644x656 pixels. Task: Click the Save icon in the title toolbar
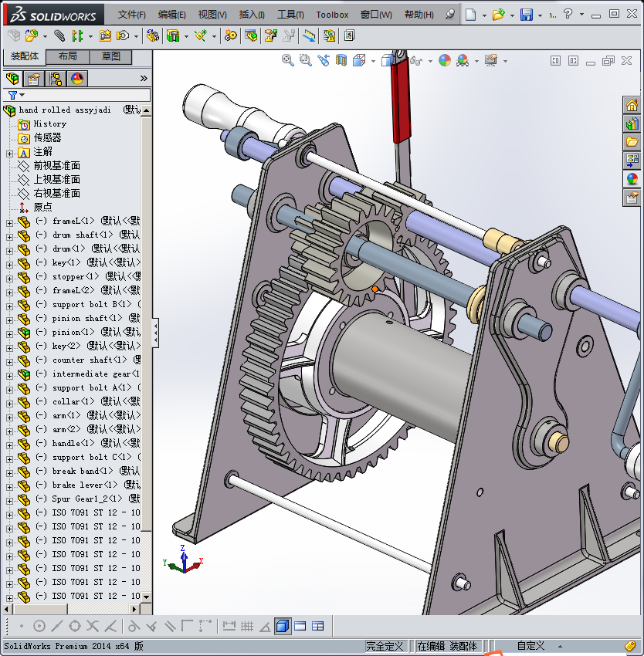(526, 15)
